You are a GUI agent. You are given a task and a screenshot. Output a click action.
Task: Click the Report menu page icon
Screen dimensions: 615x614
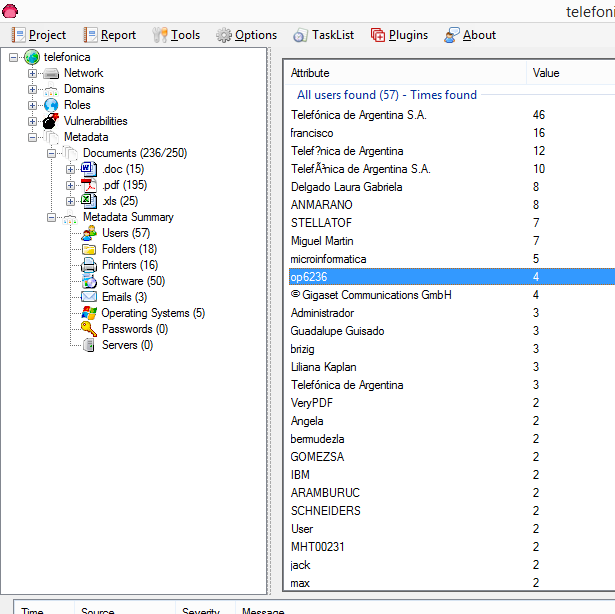[90, 35]
